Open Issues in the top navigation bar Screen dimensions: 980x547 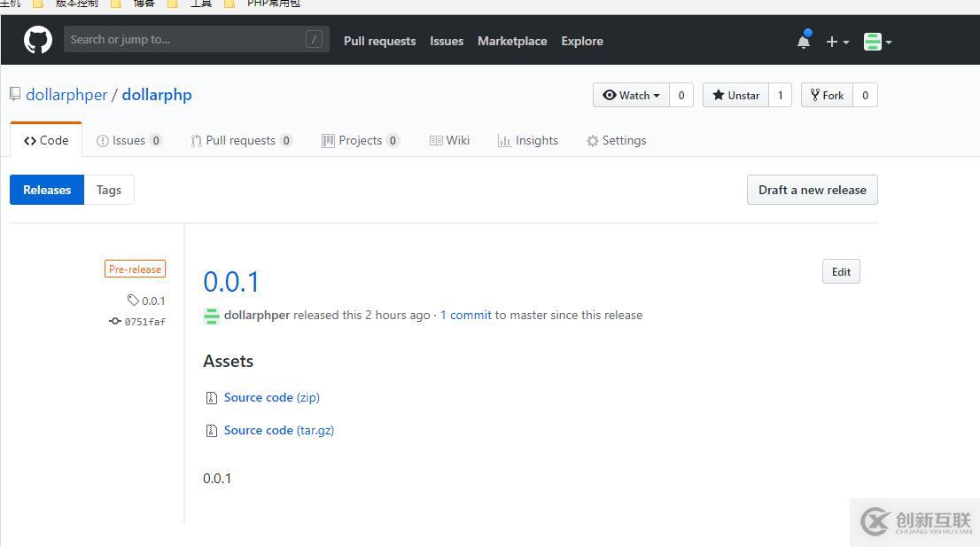coord(447,42)
